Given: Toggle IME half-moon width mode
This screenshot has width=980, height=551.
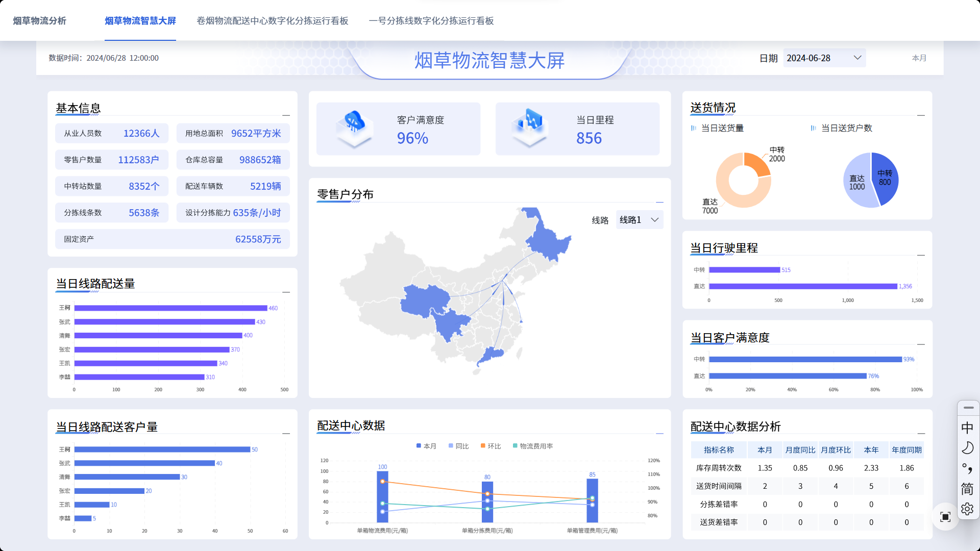Looking at the screenshot, I should (967, 448).
